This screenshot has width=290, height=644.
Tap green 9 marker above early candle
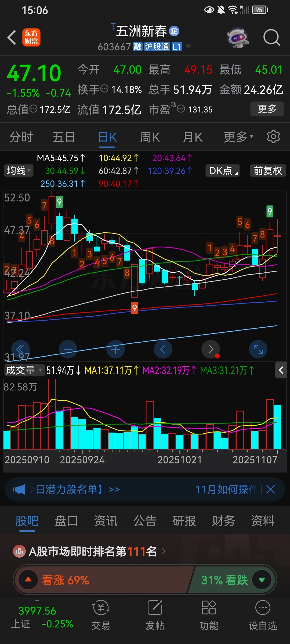click(59, 202)
